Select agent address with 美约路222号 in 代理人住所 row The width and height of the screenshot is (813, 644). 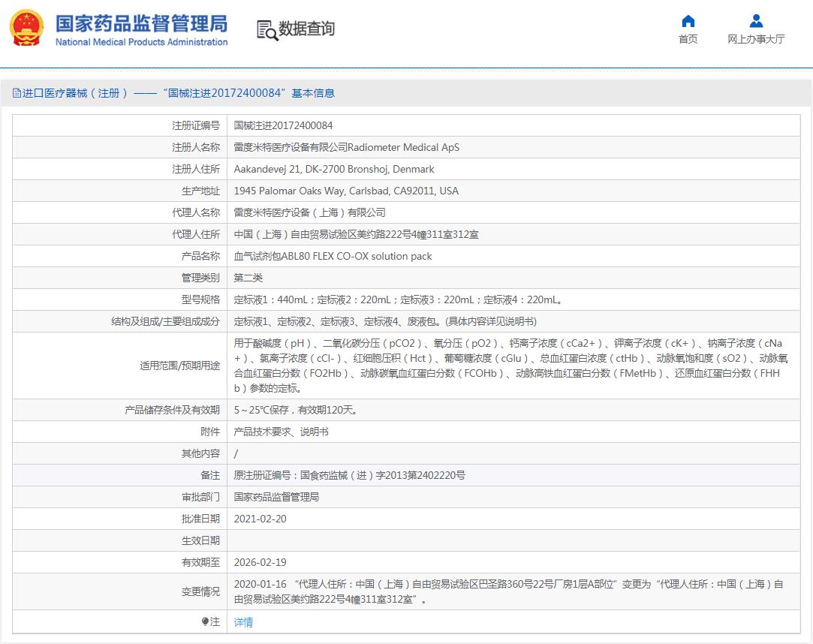click(356, 234)
